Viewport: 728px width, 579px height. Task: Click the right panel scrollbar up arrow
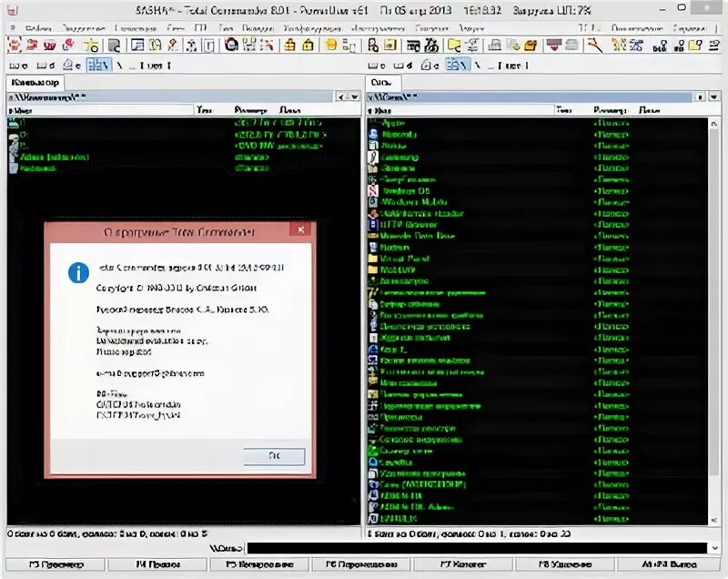[713, 124]
